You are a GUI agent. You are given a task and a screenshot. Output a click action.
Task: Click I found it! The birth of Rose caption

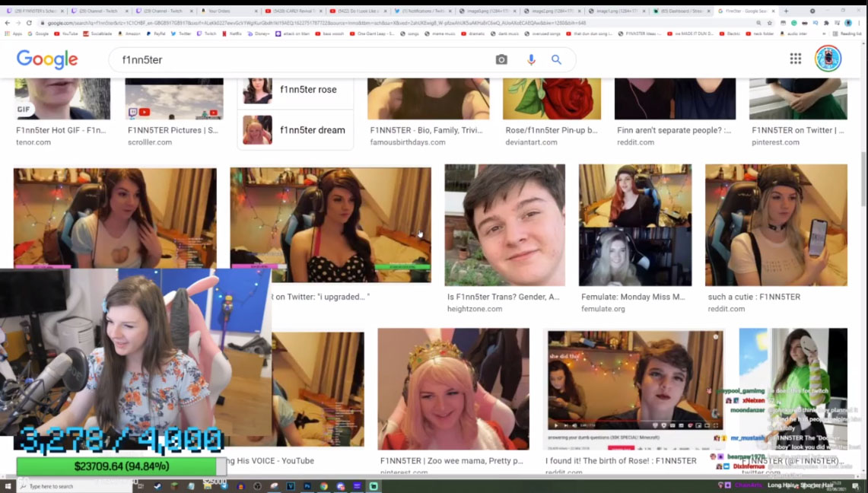tap(621, 460)
